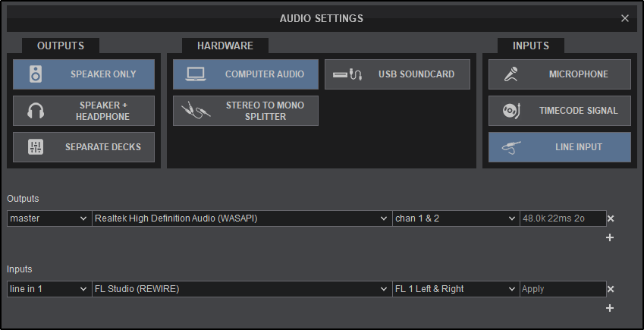Screen dimensions: 644x330
Task: Click the microphone icon in Inputs
Action: 510,74
